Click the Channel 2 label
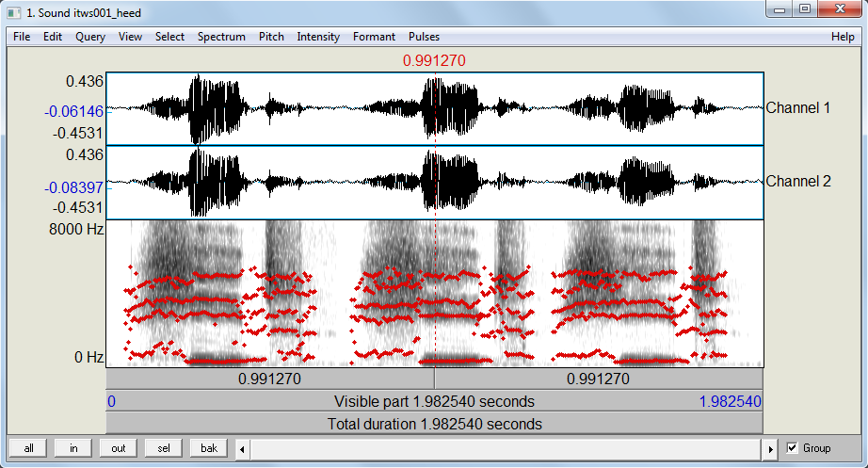 click(x=797, y=181)
